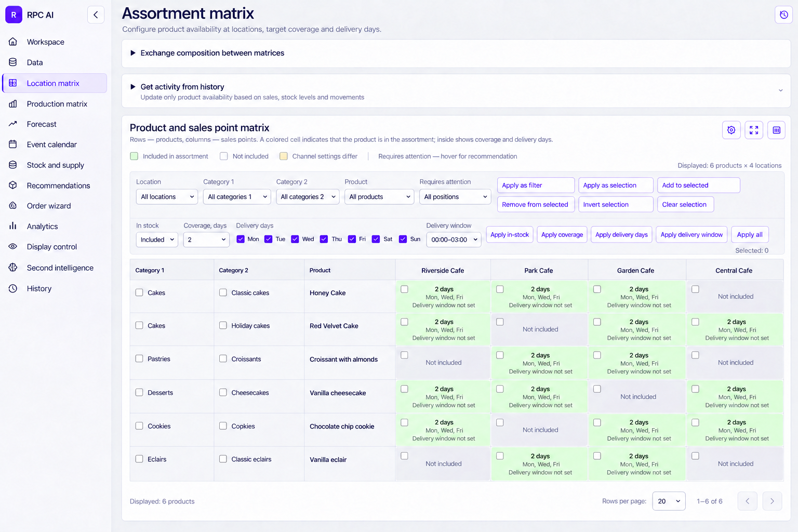The image size is (798, 532).
Task: Click the Recommendations cube icon
Action: (x=13, y=185)
